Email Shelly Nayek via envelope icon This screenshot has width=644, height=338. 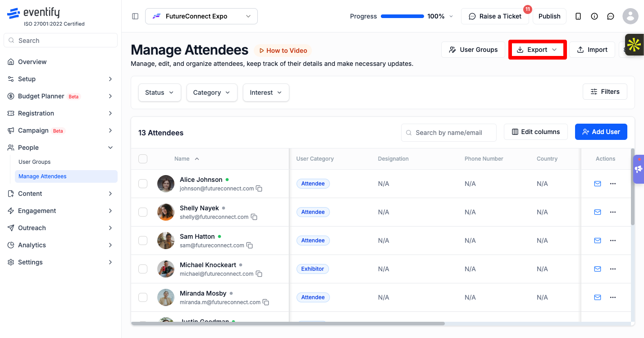(x=598, y=212)
